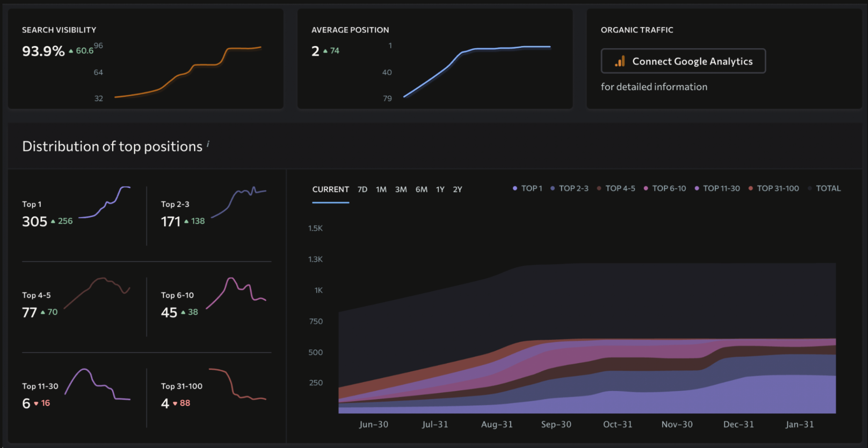The image size is (868, 448).
Task: Click the up 74 average position change
Action: (331, 51)
